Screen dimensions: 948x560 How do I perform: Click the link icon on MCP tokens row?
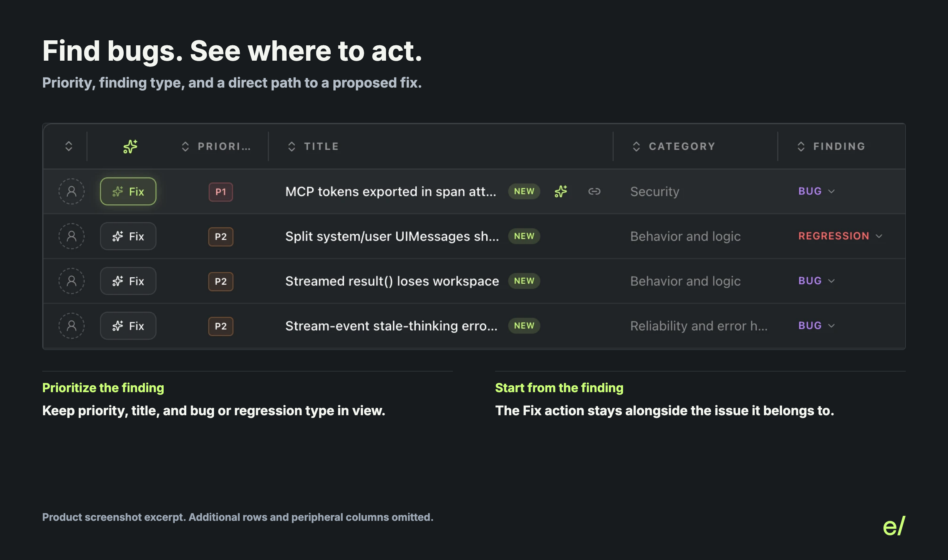click(x=594, y=191)
